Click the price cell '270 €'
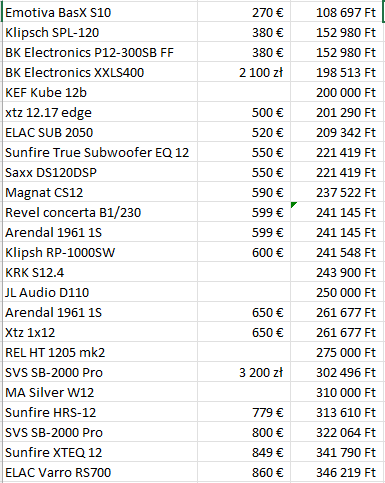 click(244, 12)
